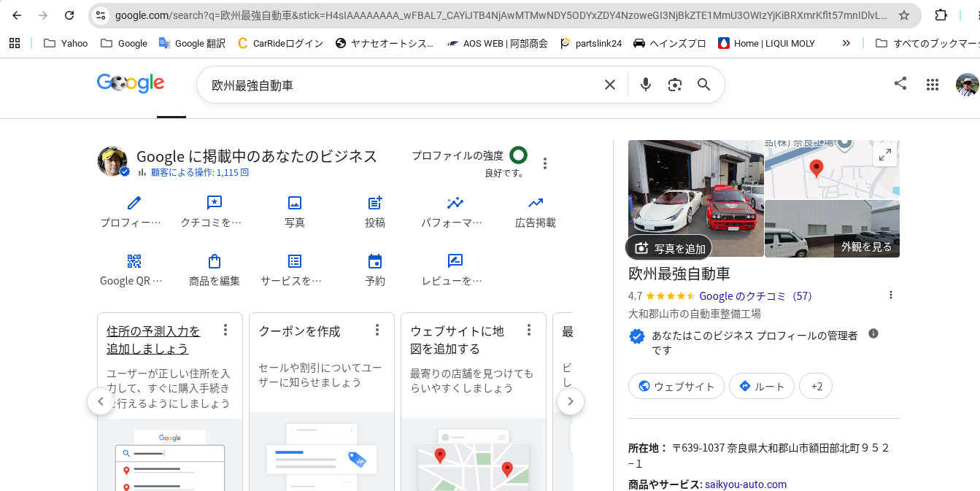Open ヤナセオートシス… bookmark

pyautogui.click(x=384, y=43)
